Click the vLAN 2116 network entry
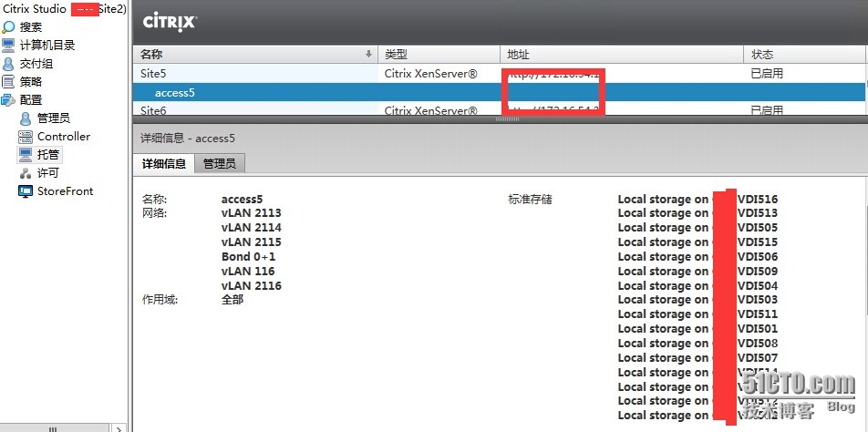868x432 pixels. (x=252, y=285)
